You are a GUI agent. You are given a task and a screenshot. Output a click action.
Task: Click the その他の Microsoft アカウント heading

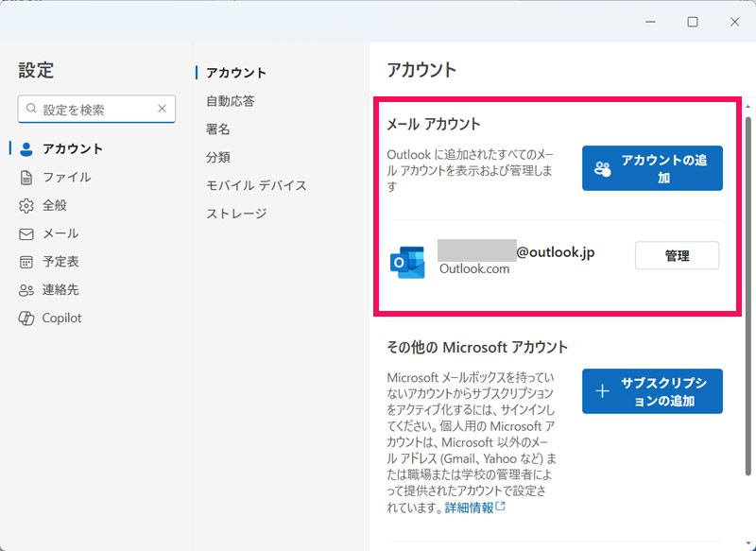[477, 348]
